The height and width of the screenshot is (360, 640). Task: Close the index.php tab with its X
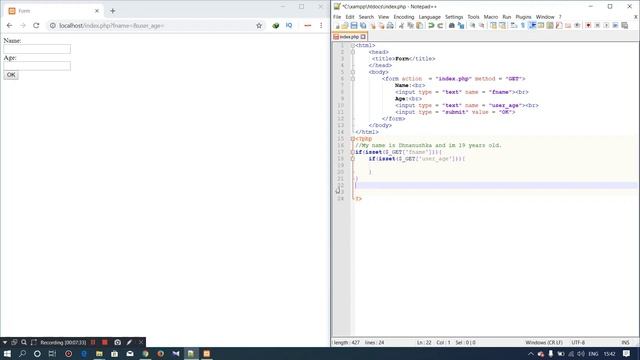click(x=363, y=37)
